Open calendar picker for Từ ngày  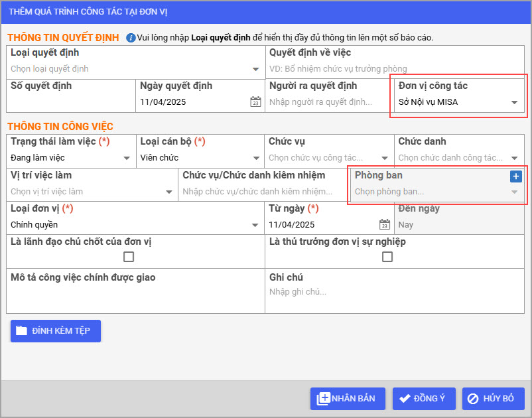click(384, 224)
